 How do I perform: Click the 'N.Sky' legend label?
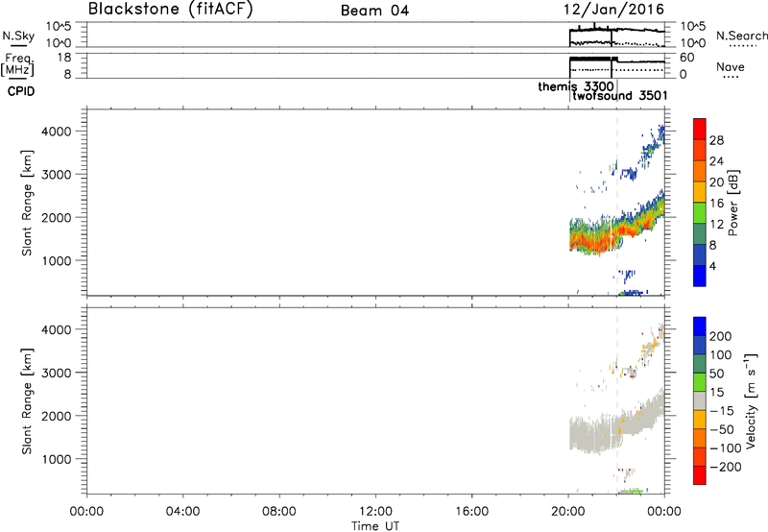point(18,36)
